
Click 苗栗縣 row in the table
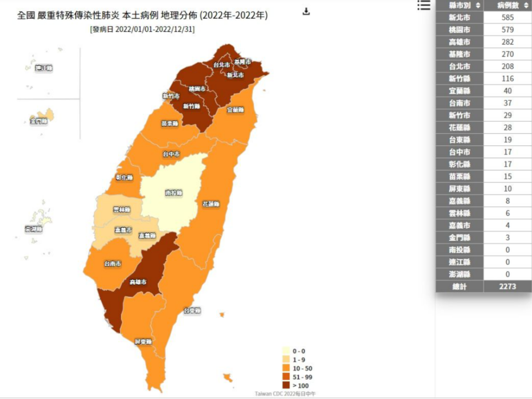(483, 176)
